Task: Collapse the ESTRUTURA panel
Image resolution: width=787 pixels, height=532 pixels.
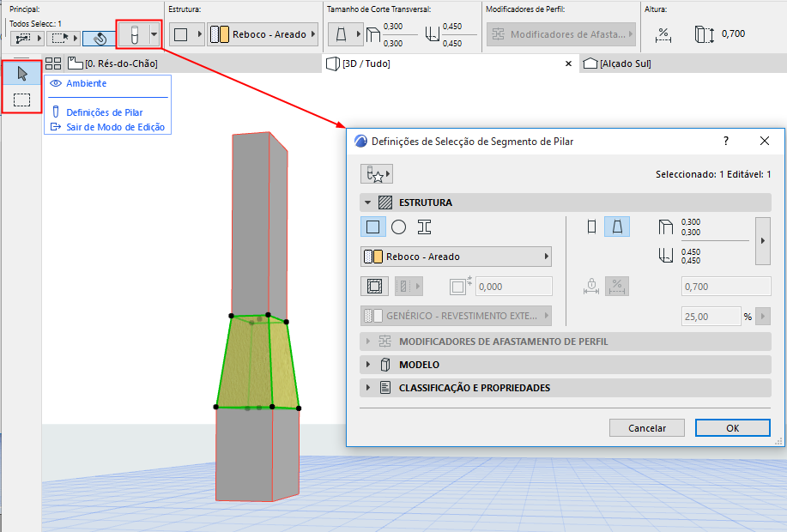Action: pos(368,203)
